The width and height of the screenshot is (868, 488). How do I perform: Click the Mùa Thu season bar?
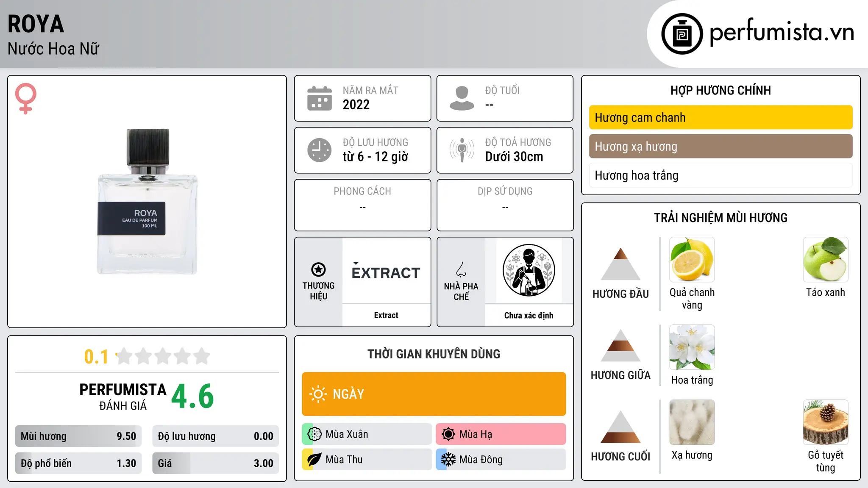click(367, 460)
